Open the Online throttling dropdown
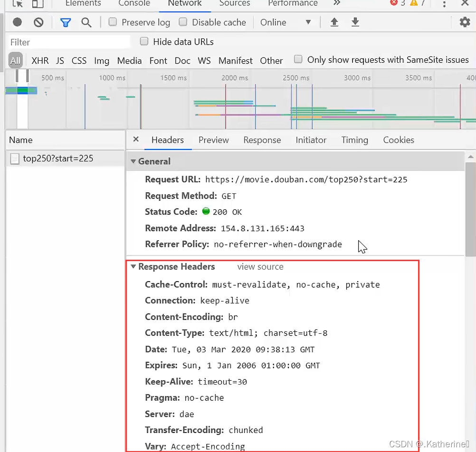Viewport: 476px width, 452px height. [x=286, y=22]
